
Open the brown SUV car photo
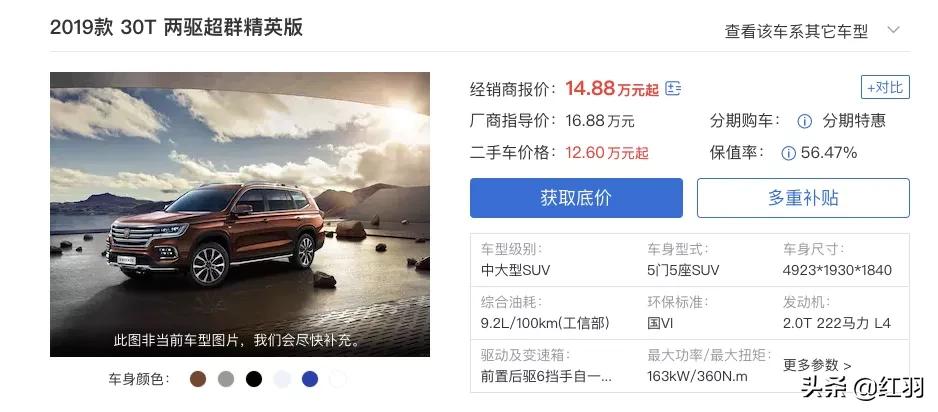point(240,214)
